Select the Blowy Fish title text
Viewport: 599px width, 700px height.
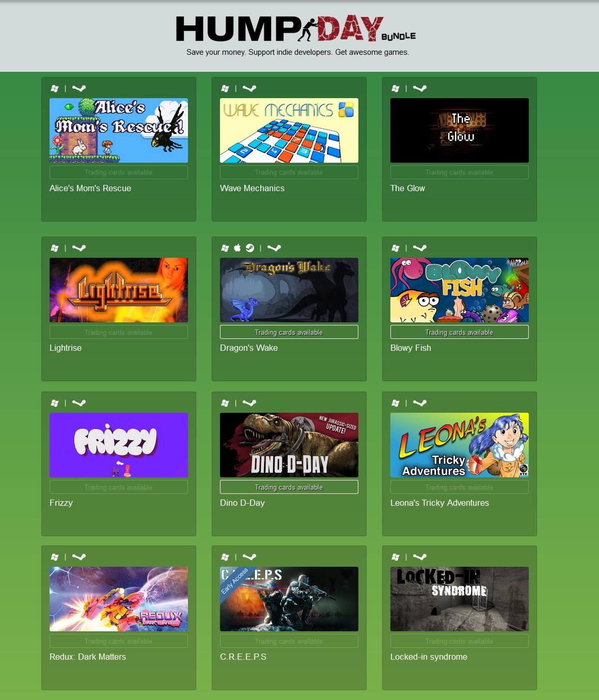(411, 348)
